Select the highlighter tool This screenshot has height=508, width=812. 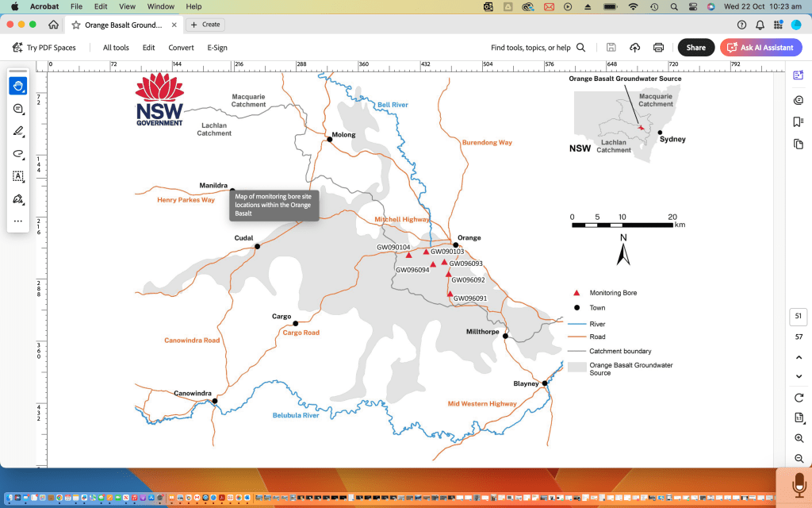tap(17, 131)
